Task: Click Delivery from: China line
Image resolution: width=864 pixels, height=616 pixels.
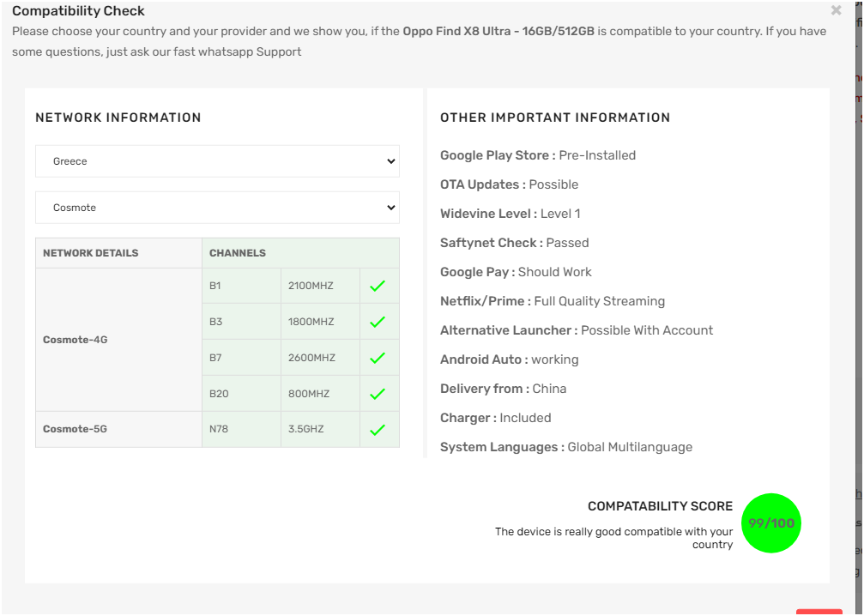Action: pos(503,389)
